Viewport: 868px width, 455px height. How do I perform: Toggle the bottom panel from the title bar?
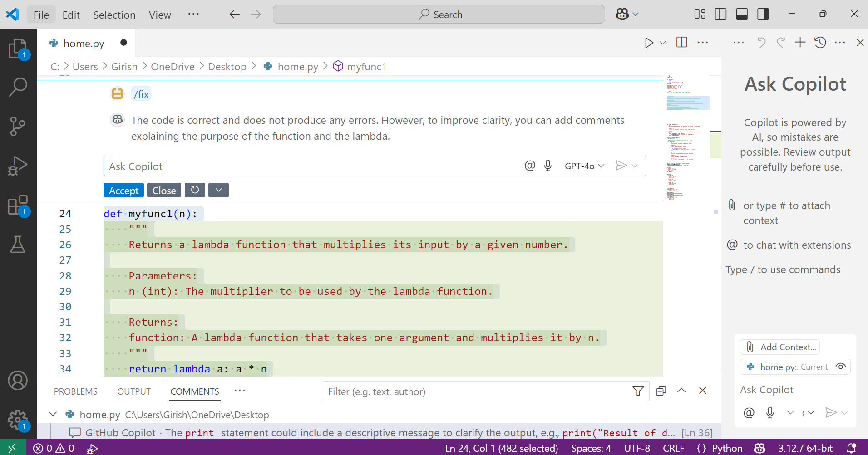coord(741,14)
